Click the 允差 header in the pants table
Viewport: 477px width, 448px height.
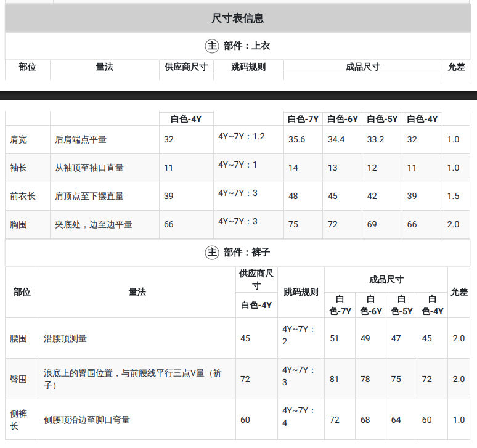pyautogui.click(x=459, y=292)
